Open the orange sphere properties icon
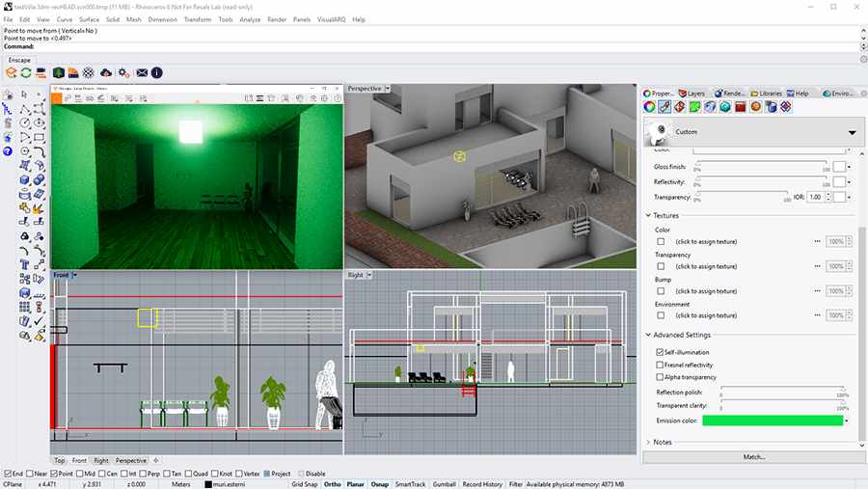 [755, 107]
